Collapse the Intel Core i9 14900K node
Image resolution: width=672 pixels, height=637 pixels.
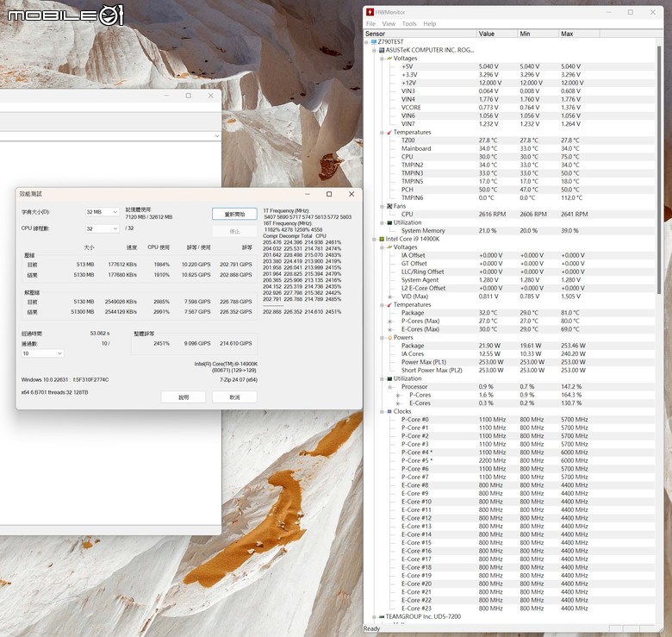click(x=374, y=239)
